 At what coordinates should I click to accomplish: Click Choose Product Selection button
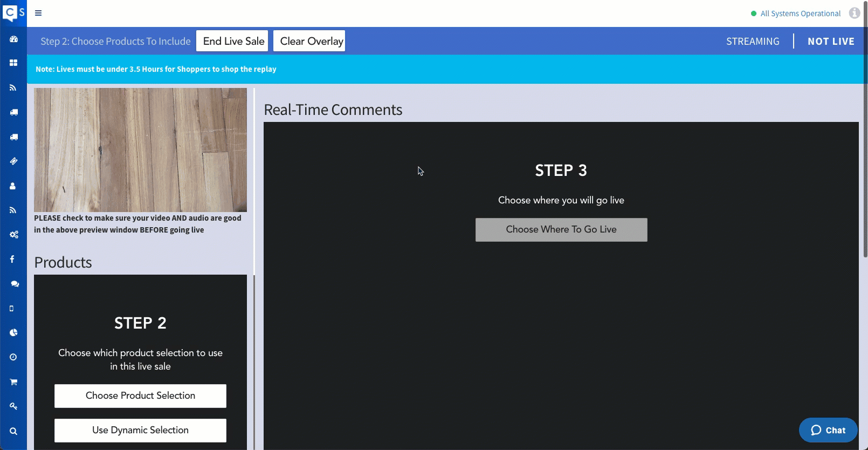[140, 396]
